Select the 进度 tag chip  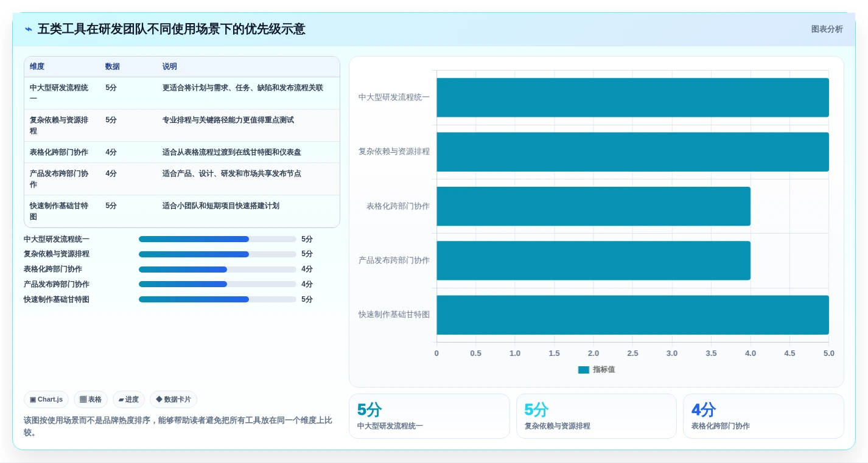(x=128, y=400)
